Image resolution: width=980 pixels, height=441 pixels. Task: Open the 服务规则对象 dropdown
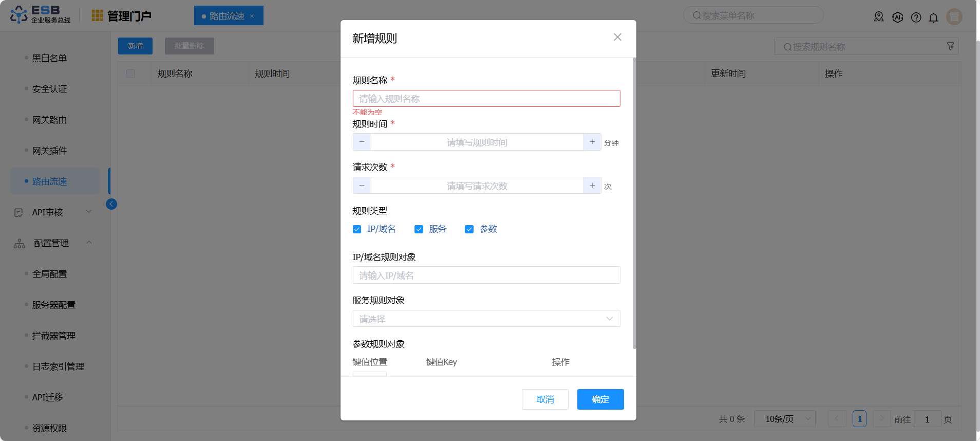(x=486, y=319)
